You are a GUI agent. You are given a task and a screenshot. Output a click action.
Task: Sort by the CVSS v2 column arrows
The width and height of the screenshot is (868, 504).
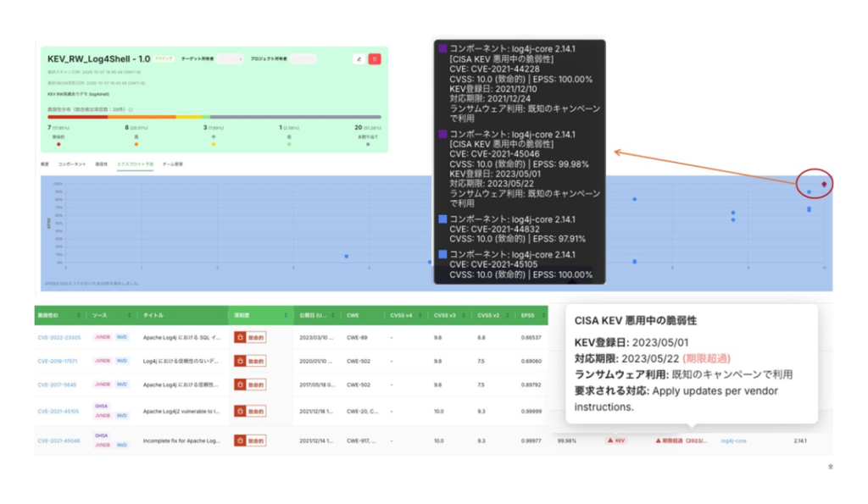pos(507,315)
